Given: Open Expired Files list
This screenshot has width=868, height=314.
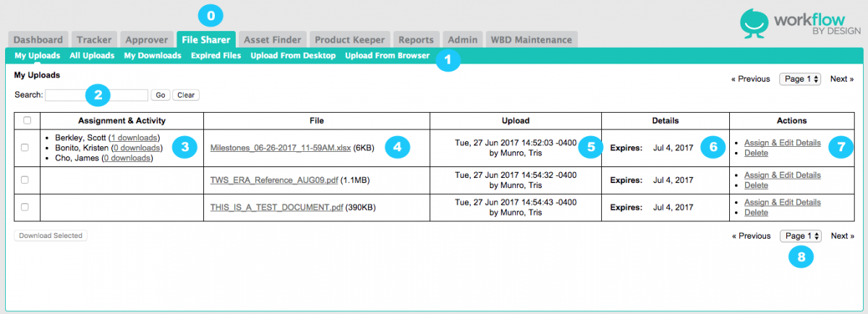Looking at the screenshot, I should click(216, 56).
